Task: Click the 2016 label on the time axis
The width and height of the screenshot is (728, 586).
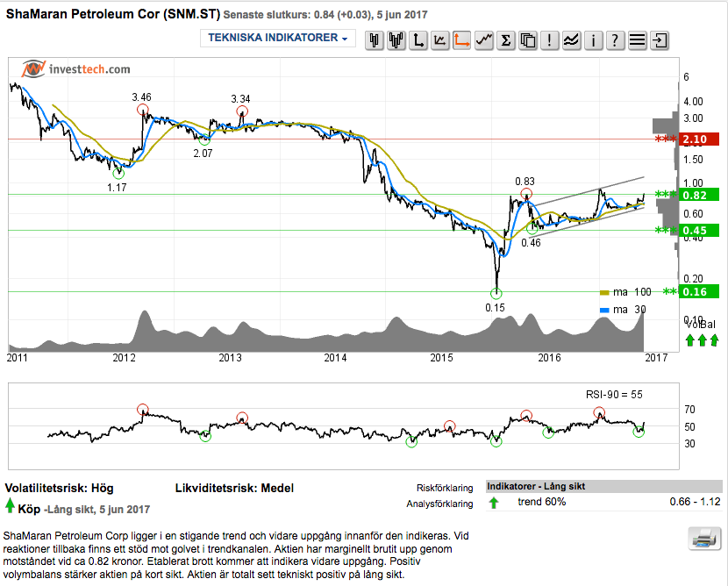Action: click(549, 358)
